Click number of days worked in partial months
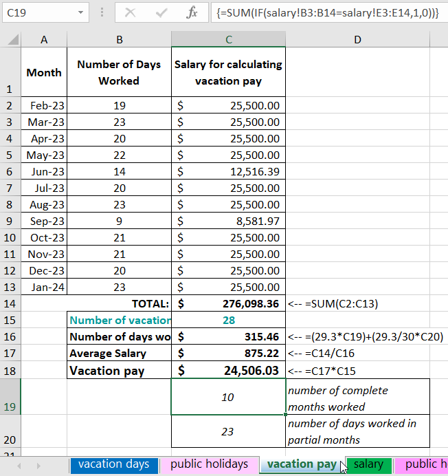The width and height of the screenshot is (448, 476). [x=357, y=431]
